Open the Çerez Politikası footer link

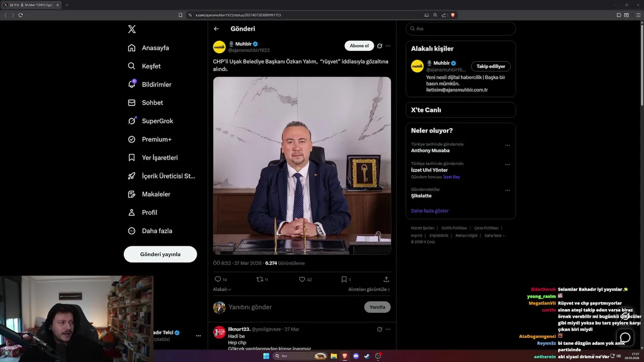[487, 228]
